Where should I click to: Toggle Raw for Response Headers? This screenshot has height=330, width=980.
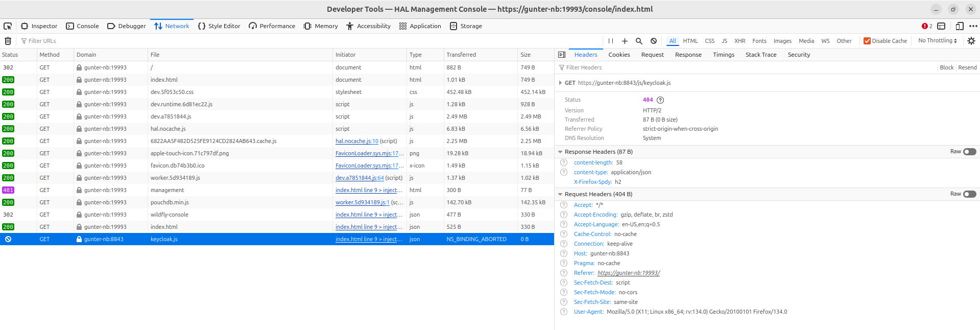pyautogui.click(x=969, y=152)
